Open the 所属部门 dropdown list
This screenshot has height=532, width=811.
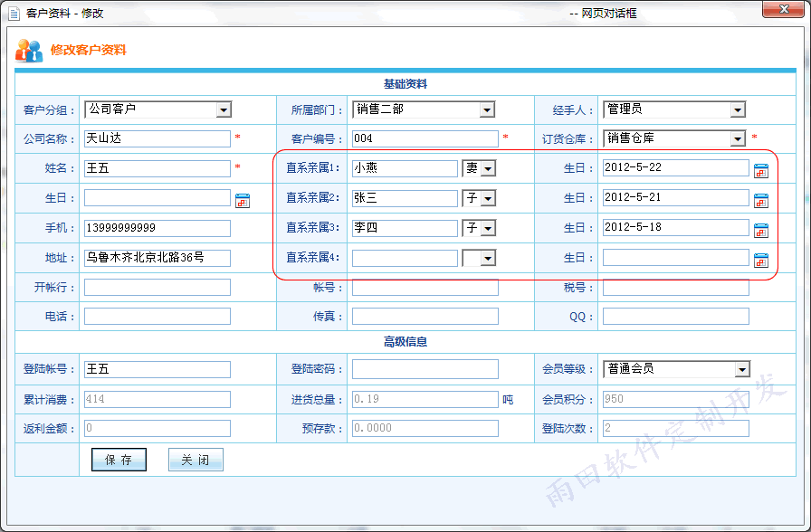tap(487, 110)
